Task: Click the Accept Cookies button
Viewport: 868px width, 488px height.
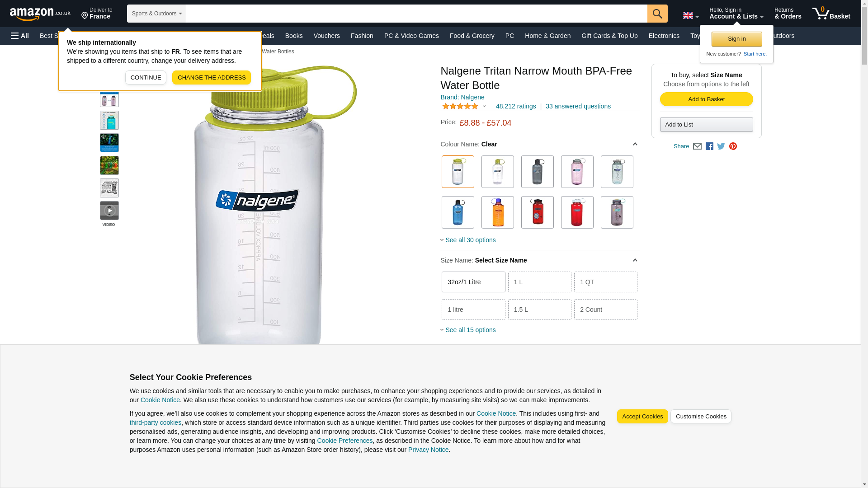Action: click(x=642, y=417)
